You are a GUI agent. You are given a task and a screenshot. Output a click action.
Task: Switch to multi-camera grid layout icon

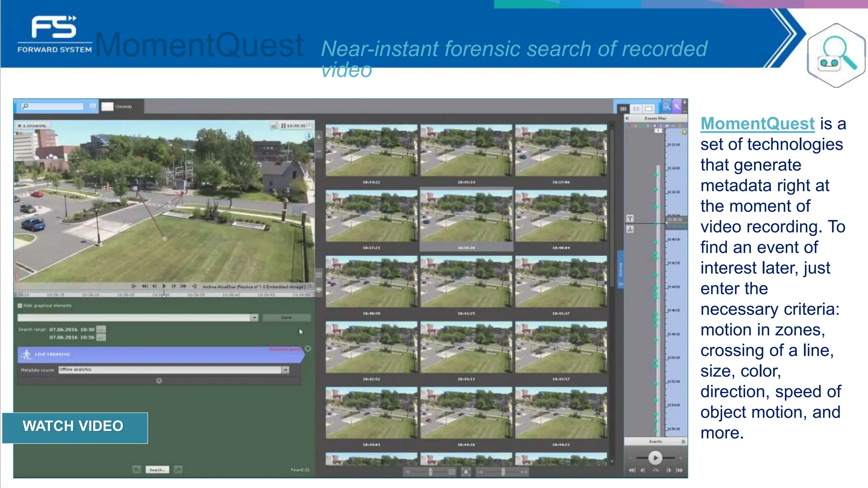pyautogui.click(x=623, y=109)
